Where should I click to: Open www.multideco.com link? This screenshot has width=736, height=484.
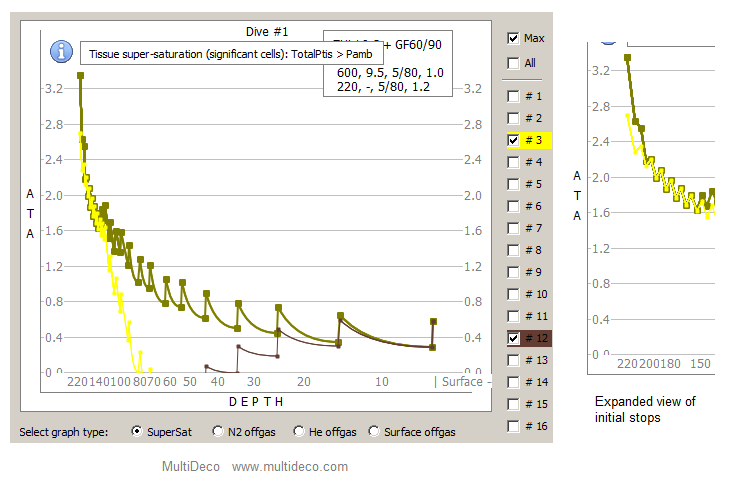click(290, 467)
